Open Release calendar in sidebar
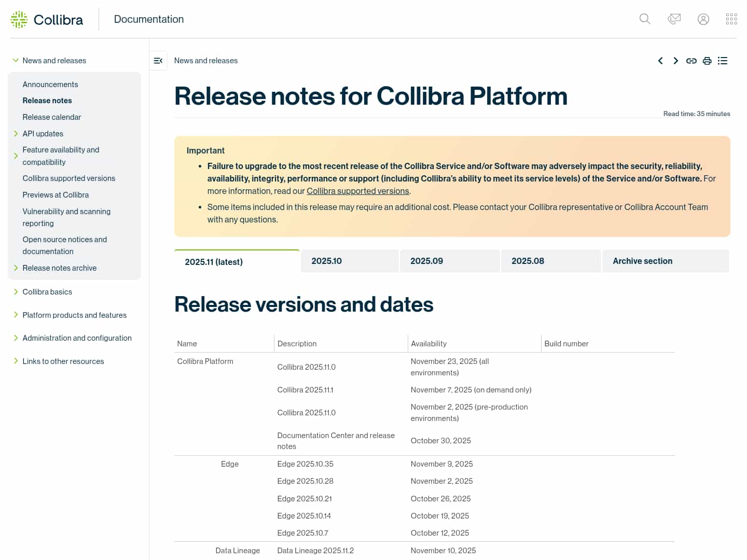This screenshot has width=747, height=560. point(52,117)
